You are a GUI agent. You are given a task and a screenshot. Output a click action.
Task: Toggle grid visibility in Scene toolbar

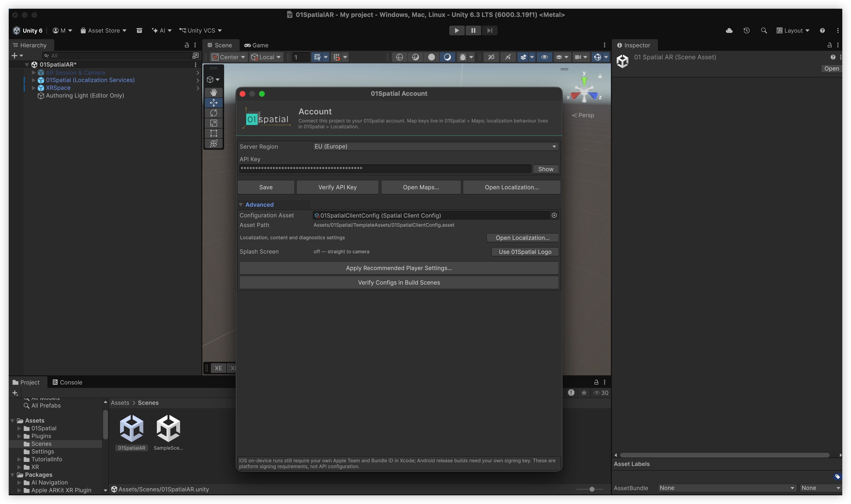(317, 57)
